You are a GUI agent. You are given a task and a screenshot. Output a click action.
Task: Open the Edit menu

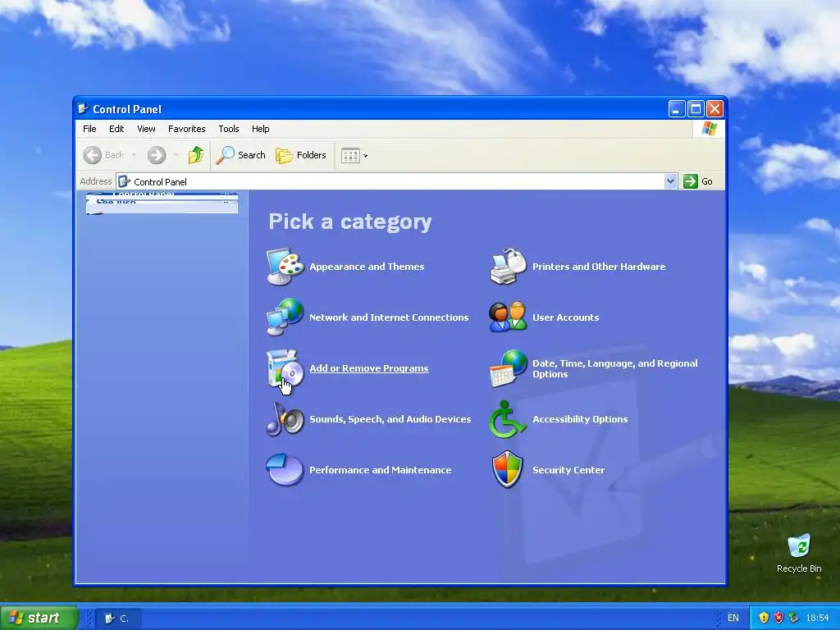coord(116,129)
